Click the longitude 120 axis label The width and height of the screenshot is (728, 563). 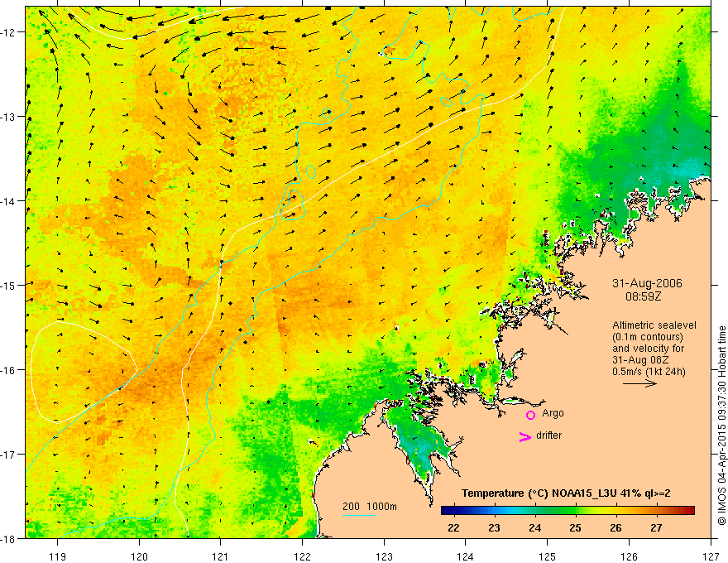coord(139,556)
